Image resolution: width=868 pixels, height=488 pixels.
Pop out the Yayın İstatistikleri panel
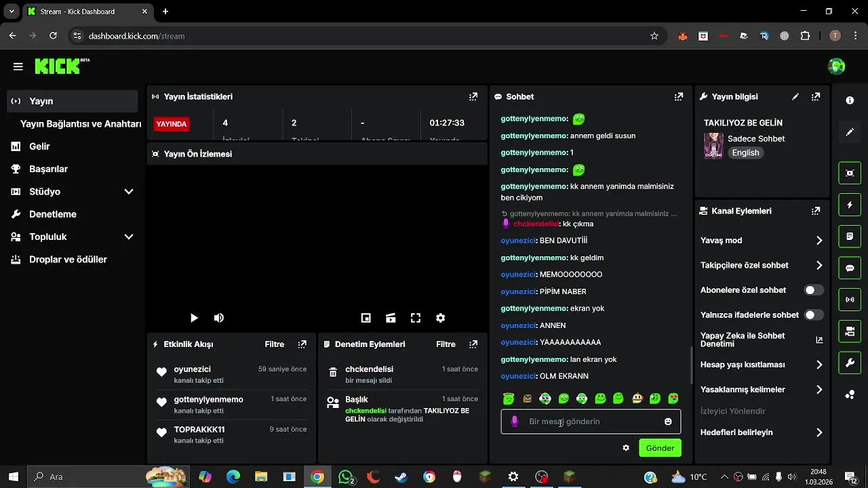click(473, 97)
